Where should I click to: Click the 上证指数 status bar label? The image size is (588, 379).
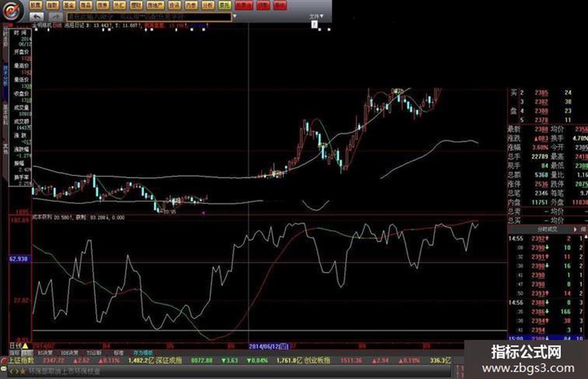point(21,360)
